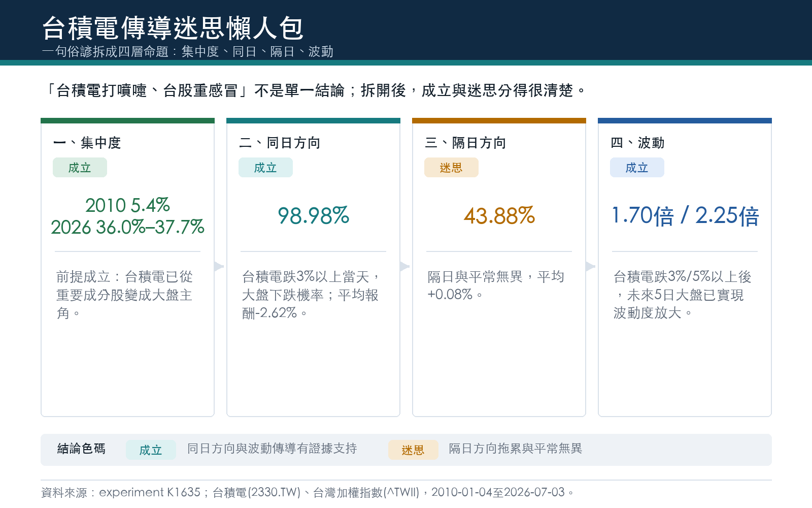Click the arrow between 同日方向 and 隔日方向 cards

[404, 266]
